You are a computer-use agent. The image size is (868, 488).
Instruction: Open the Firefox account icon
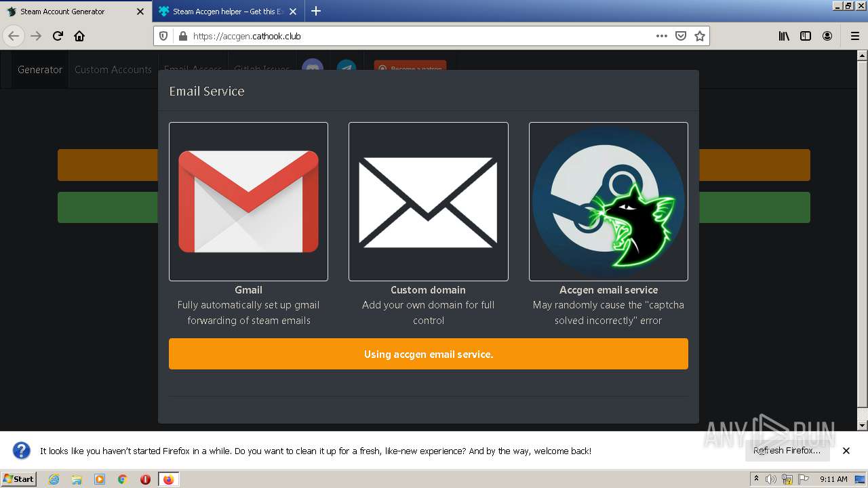click(x=827, y=36)
